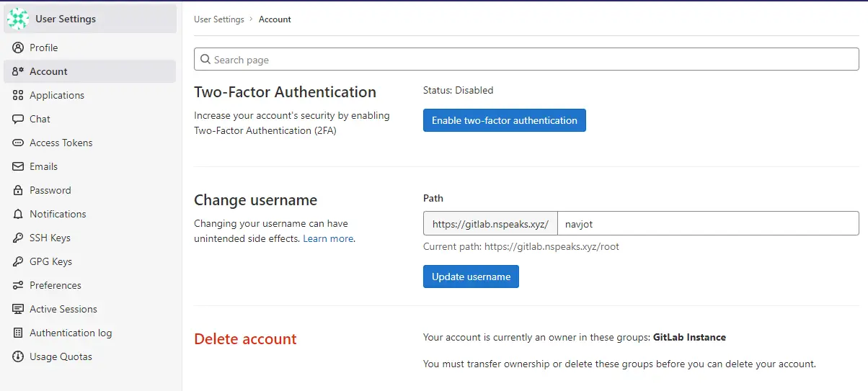Open the Learn more link
This screenshot has width=868, height=391.
[328, 238]
